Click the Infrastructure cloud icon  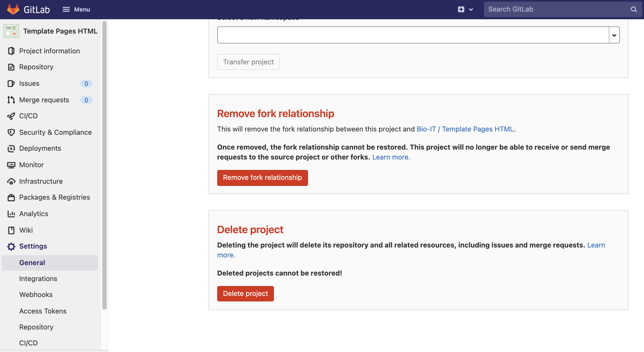[11, 181]
